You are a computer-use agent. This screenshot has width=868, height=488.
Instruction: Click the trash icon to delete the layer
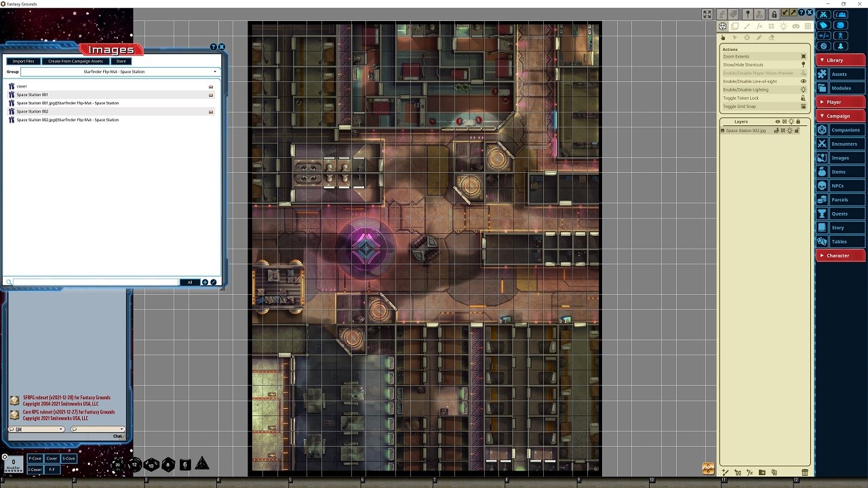coord(805,472)
